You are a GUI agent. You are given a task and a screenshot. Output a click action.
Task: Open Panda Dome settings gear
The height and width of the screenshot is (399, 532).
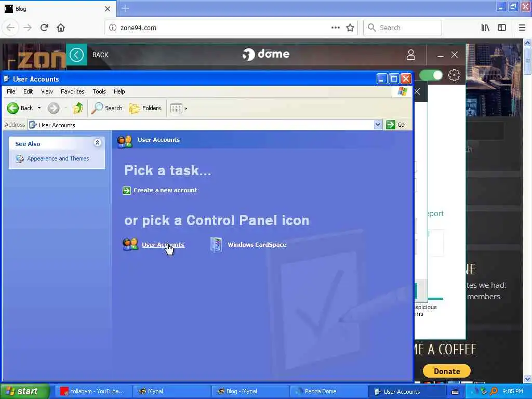pos(454,75)
